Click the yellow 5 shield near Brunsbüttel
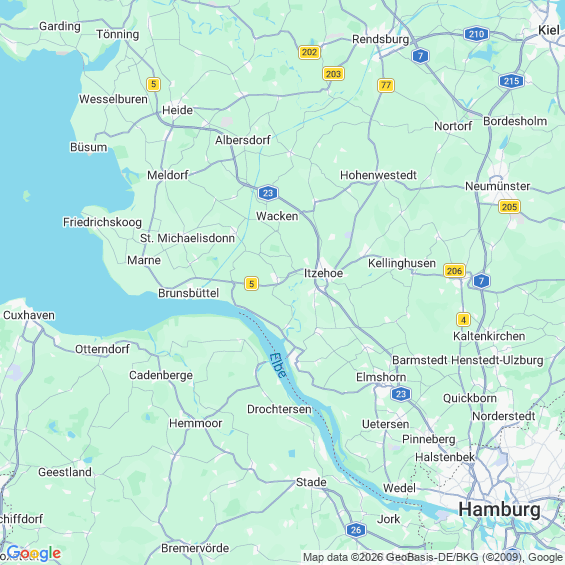Viewport: 565px width, 565px height. [251, 284]
